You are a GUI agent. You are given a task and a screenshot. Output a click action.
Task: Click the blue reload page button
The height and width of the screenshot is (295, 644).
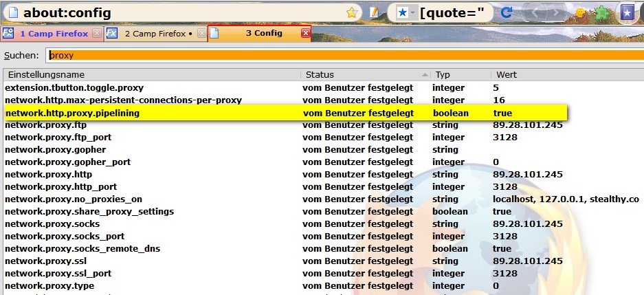click(507, 12)
